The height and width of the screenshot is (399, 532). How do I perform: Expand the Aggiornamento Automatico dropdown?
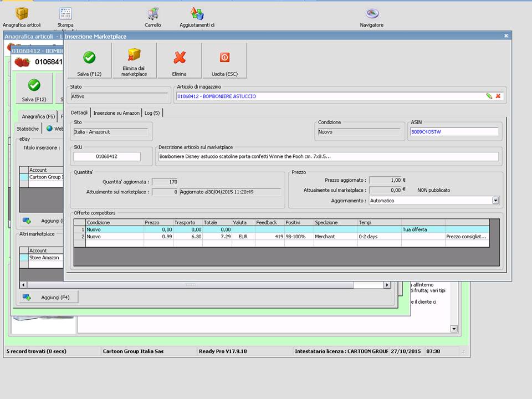[x=495, y=201]
